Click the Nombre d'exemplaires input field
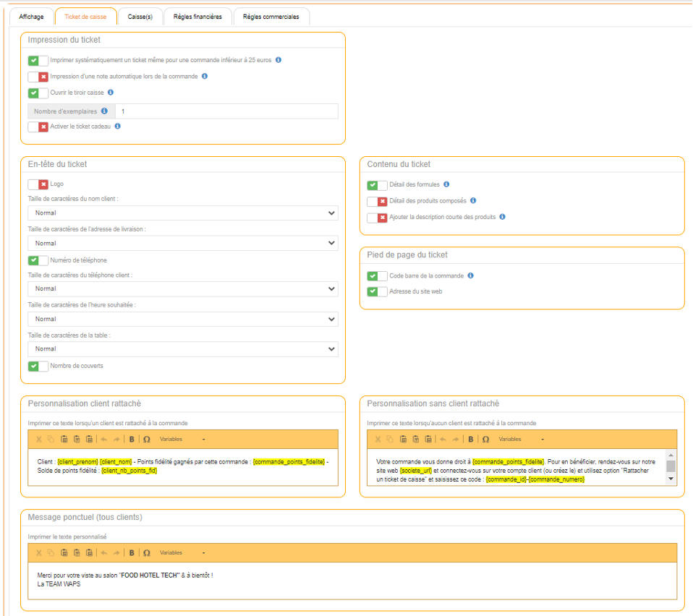Image resolution: width=693 pixels, height=616 pixels. coord(226,111)
